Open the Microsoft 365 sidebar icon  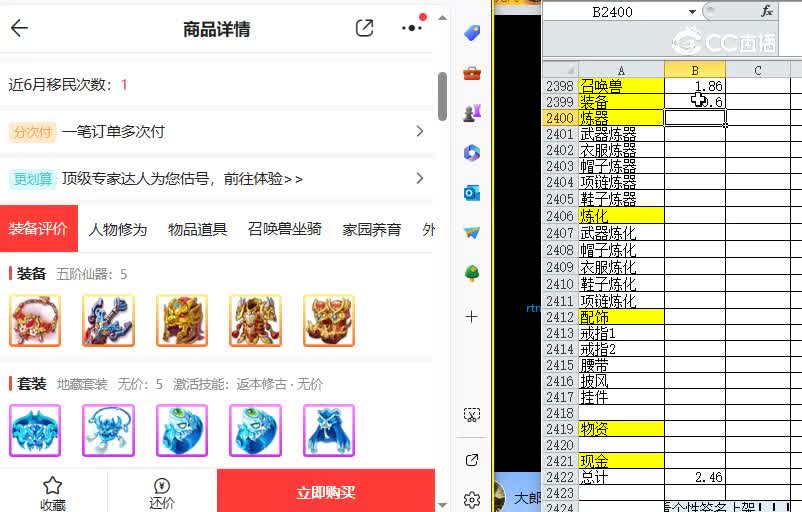coord(472,152)
